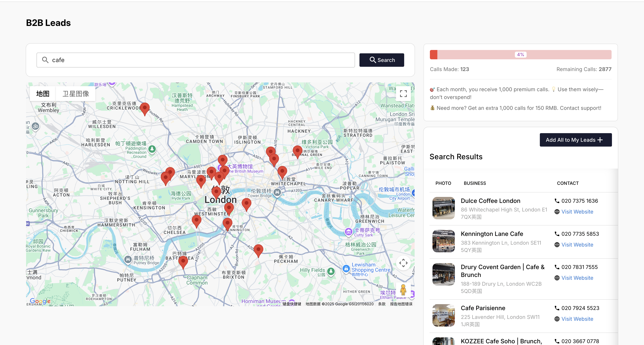Open Drury Covent Garden photo thumbnail

coord(443,274)
